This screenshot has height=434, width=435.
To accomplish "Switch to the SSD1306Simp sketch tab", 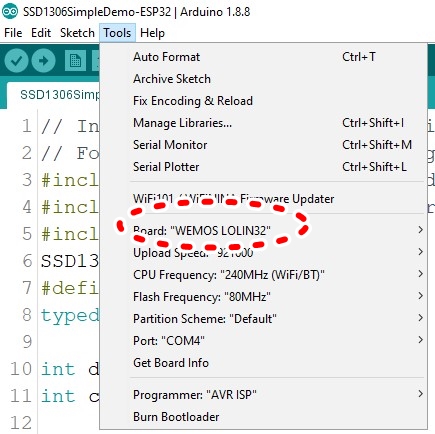I will tap(53, 95).
